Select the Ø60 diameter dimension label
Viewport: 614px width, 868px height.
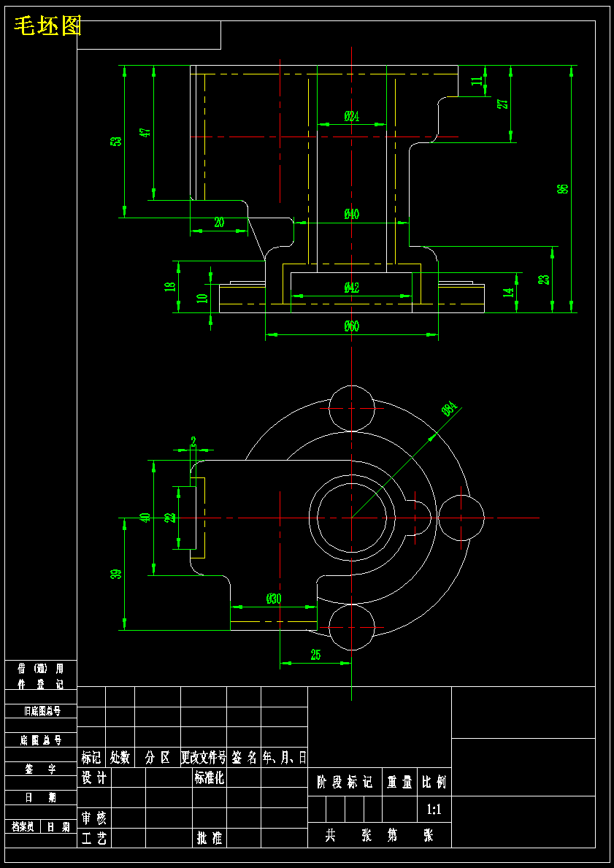tap(352, 326)
